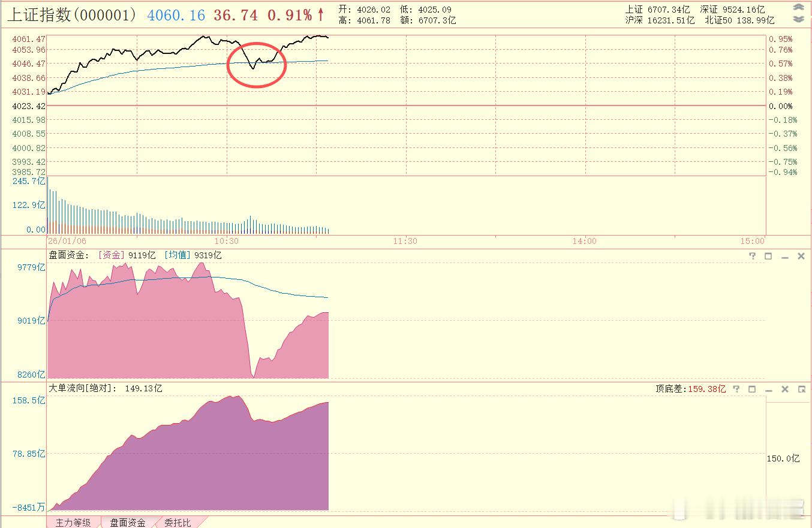Close the 大单流向 panel
Viewport: 812px width, 528px height.
coord(784,389)
